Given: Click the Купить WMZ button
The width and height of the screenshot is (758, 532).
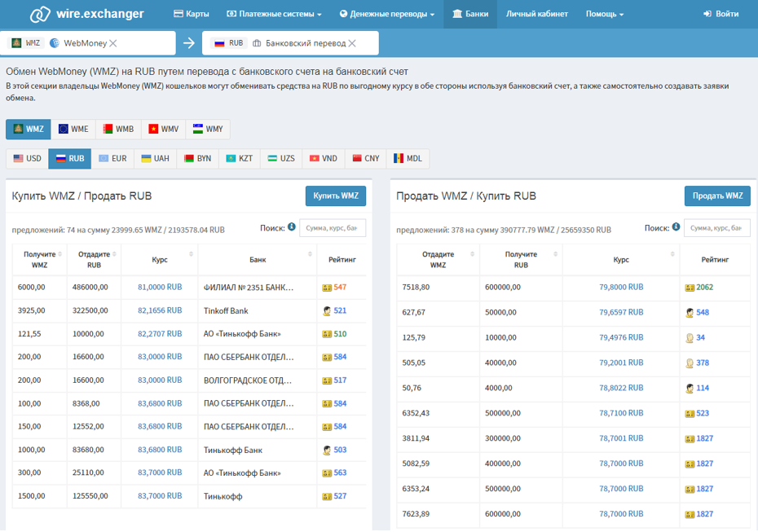Looking at the screenshot, I should click(x=336, y=196).
